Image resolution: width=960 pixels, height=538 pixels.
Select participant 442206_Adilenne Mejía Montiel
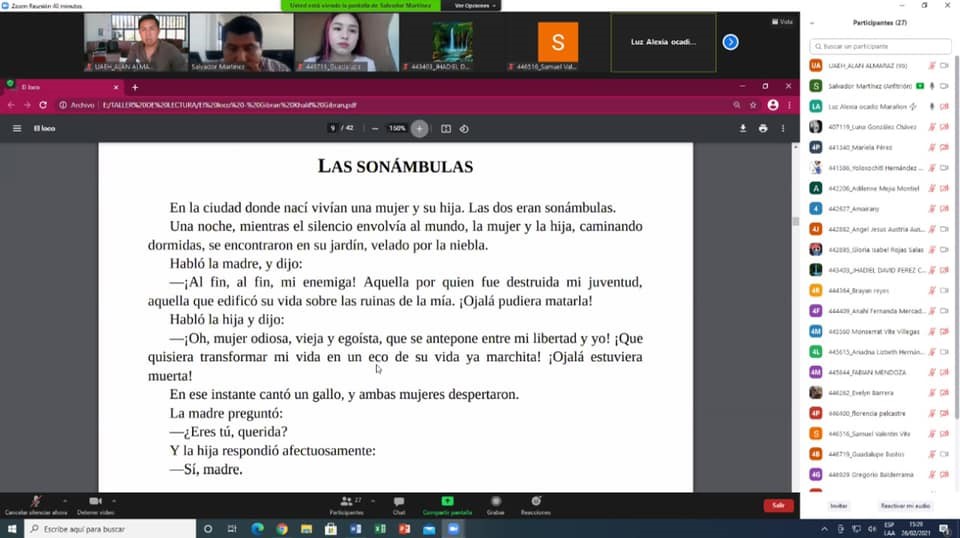coord(880,189)
